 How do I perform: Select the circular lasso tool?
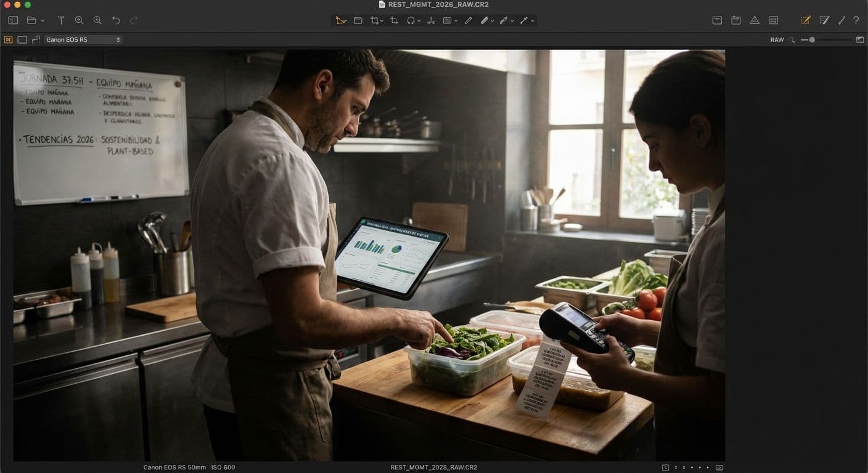click(x=411, y=20)
